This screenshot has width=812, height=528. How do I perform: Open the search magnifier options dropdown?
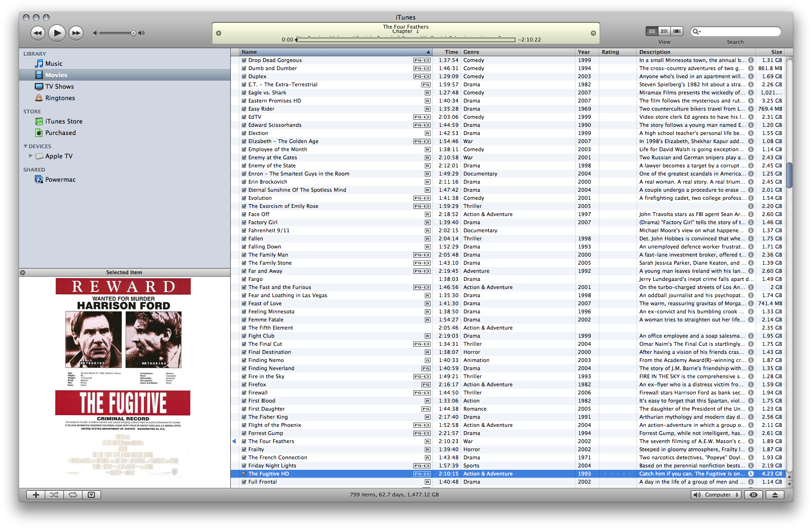click(697, 31)
